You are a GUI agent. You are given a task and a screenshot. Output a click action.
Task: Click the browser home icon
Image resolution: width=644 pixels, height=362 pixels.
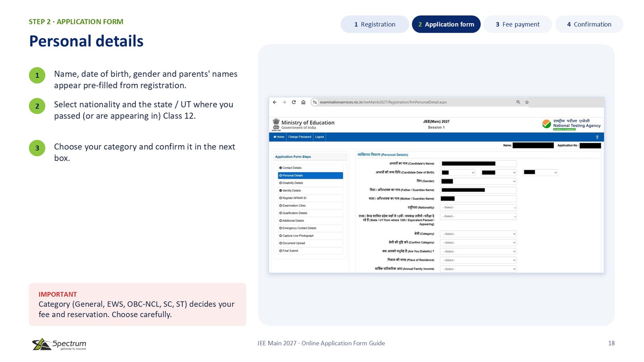click(x=303, y=102)
